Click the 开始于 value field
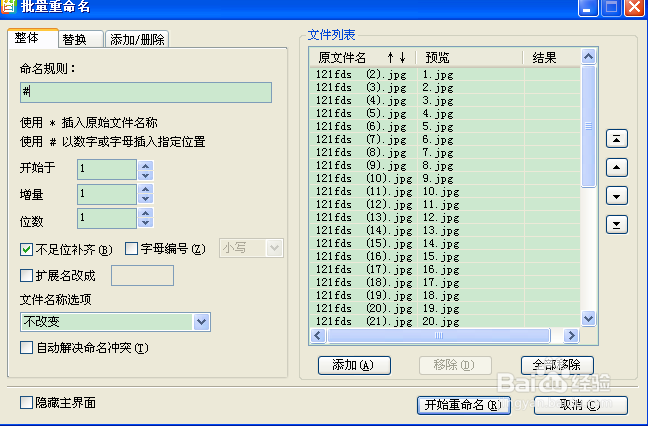Image resolution: width=648 pixels, height=426 pixels. pos(107,170)
